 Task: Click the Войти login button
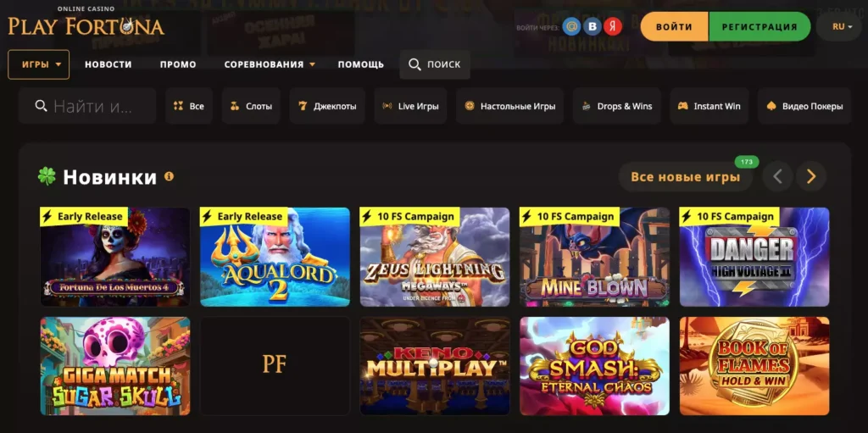click(x=674, y=26)
